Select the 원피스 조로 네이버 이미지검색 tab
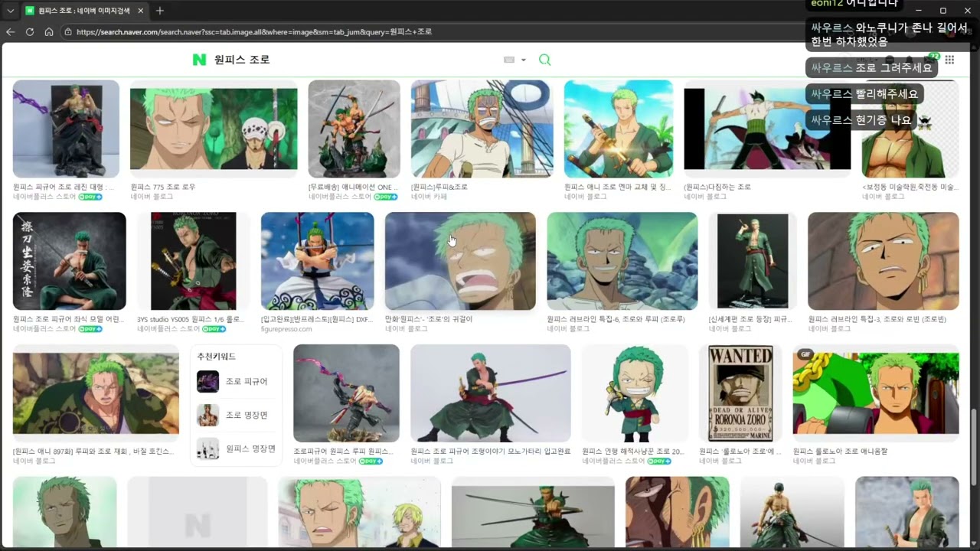Viewport: 980px width, 551px height. [84, 11]
